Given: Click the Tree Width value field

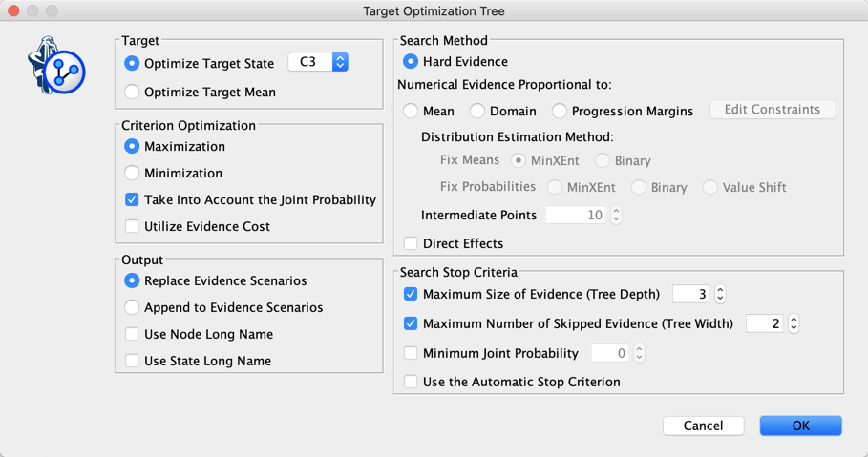Looking at the screenshot, I should [765, 323].
